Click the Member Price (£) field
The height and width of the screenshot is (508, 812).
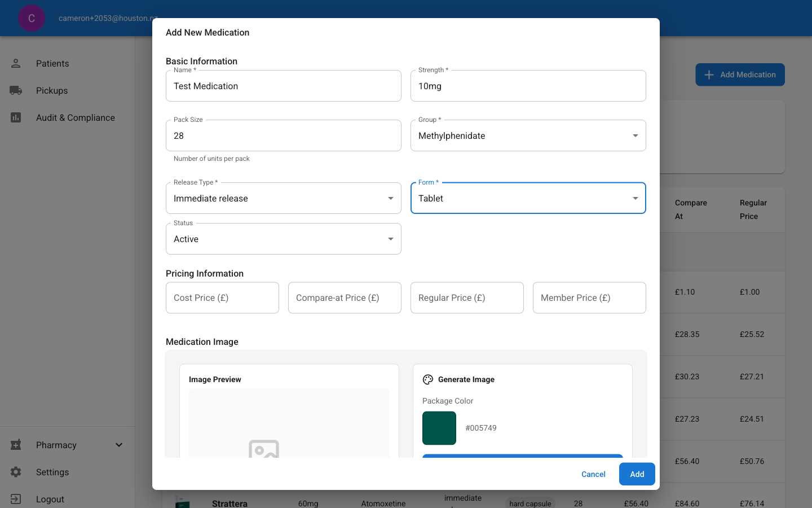[589, 297]
